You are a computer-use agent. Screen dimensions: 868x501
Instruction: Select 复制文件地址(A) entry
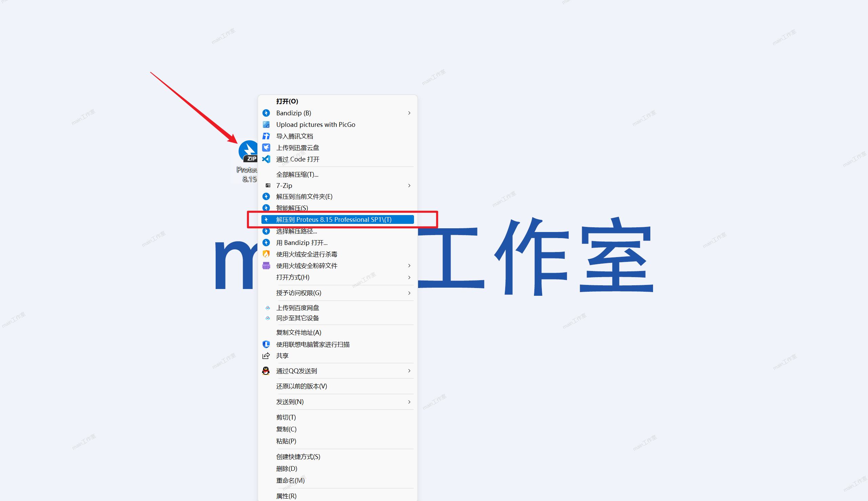point(337,332)
